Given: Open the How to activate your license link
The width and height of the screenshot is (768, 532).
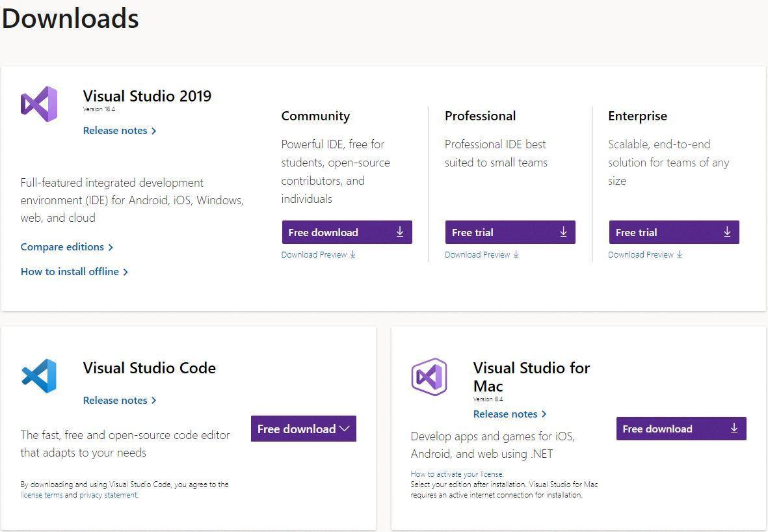Looking at the screenshot, I should click(457, 473).
